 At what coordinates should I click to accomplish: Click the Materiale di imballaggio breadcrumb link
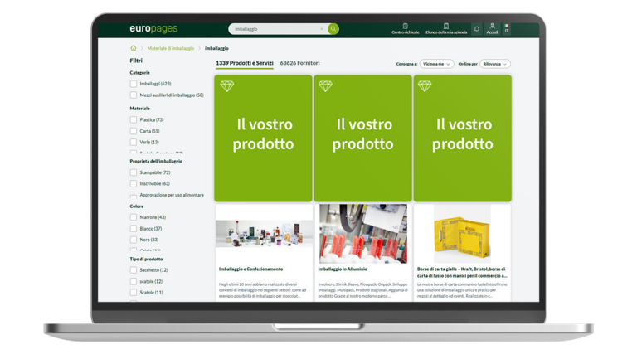pos(170,49)
